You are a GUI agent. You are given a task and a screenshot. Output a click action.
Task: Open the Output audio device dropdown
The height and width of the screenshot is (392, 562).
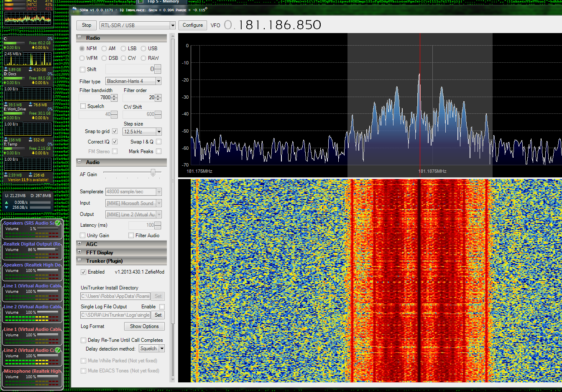pyautogui.click(x=158, y=215)
